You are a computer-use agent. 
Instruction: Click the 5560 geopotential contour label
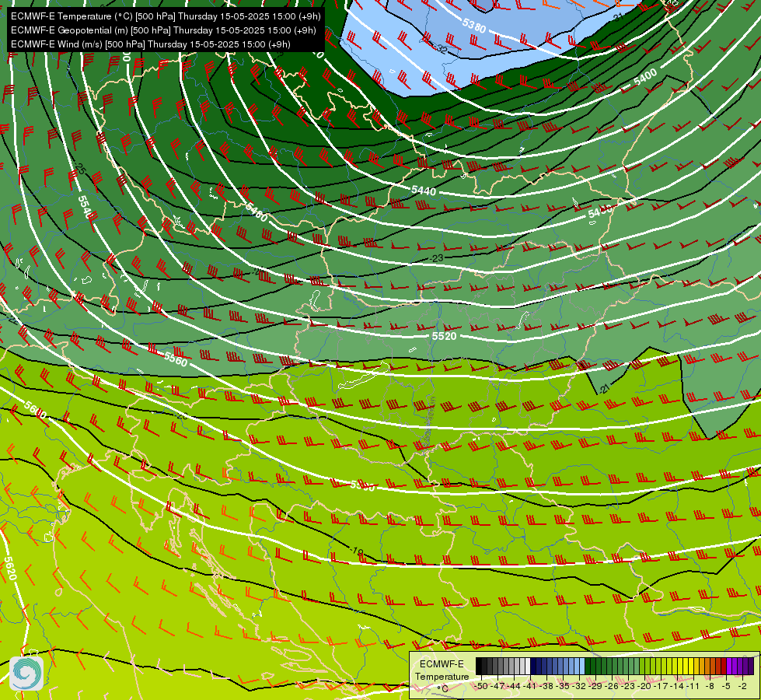[x=175, y=359]
